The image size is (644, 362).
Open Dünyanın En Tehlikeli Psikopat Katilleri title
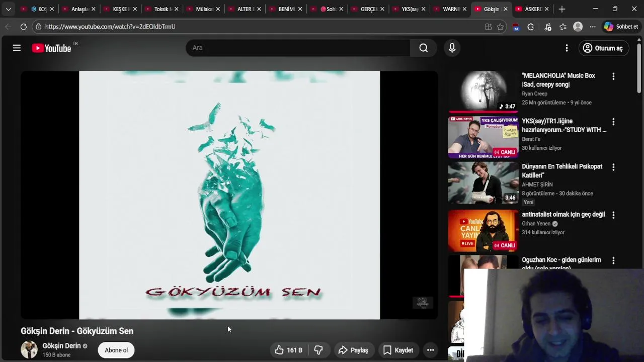click(562, 171)
